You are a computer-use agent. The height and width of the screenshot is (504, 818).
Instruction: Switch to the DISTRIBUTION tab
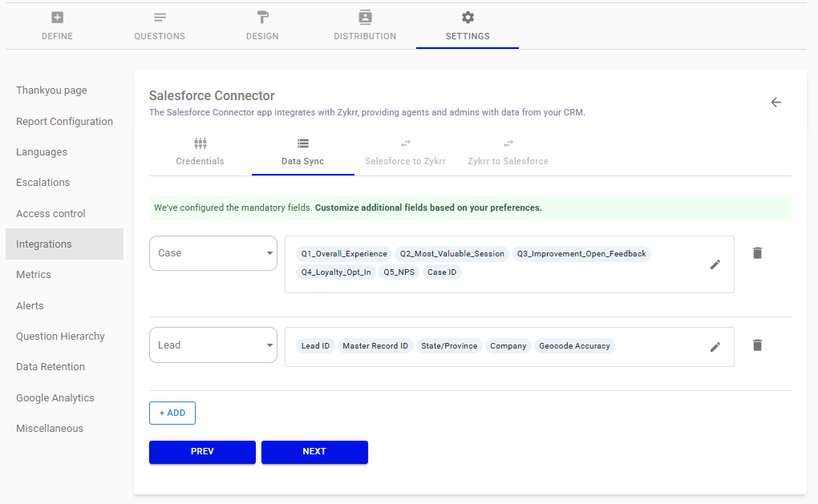(x=365, y=26)
